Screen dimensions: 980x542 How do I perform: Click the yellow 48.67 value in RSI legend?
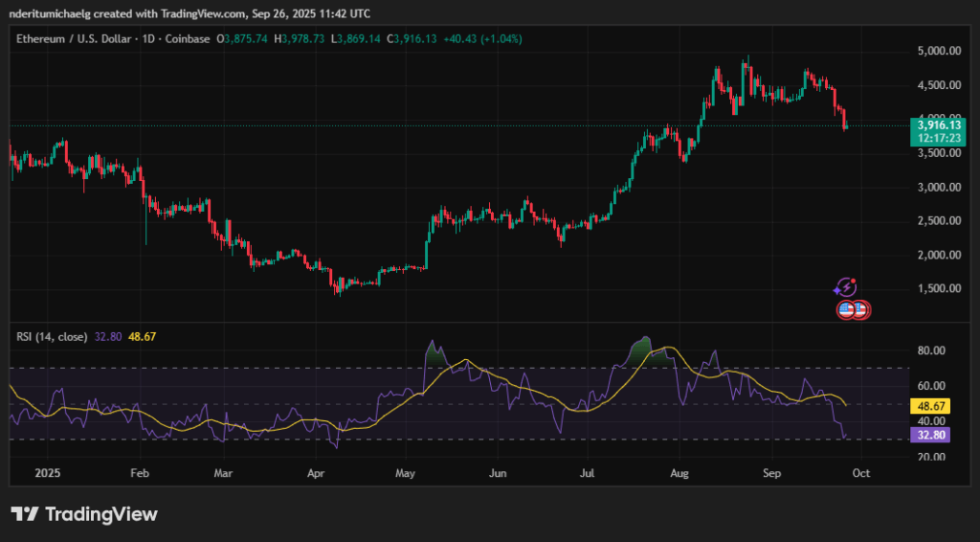[143, 337]
